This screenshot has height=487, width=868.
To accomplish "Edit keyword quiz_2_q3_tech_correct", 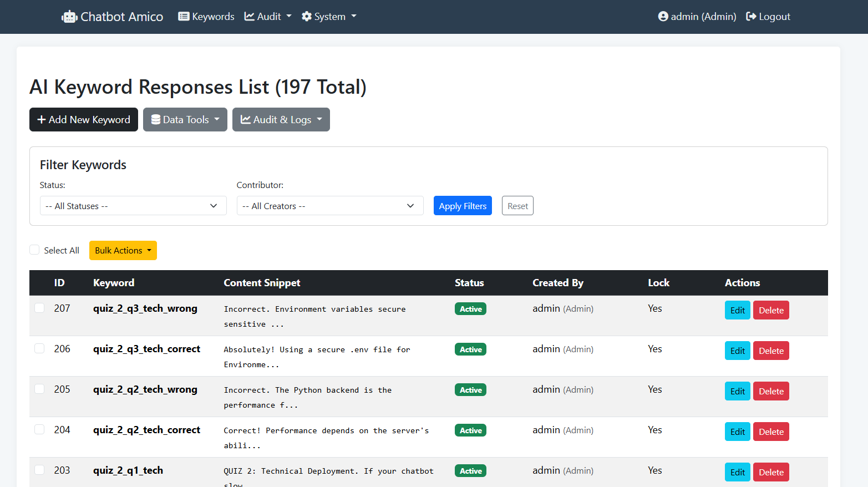I will click(738, 351).
